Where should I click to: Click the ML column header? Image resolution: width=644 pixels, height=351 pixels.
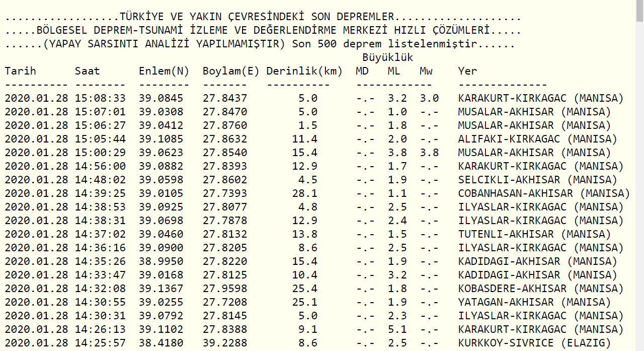pyautogui.click(x=394, y=71)
